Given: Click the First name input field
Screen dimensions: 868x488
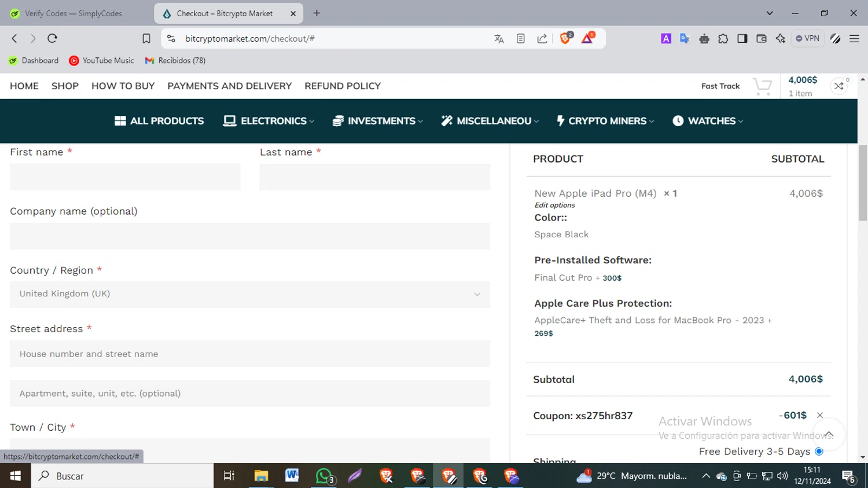Looking at the screenshot, I should [x=125, y=177].
